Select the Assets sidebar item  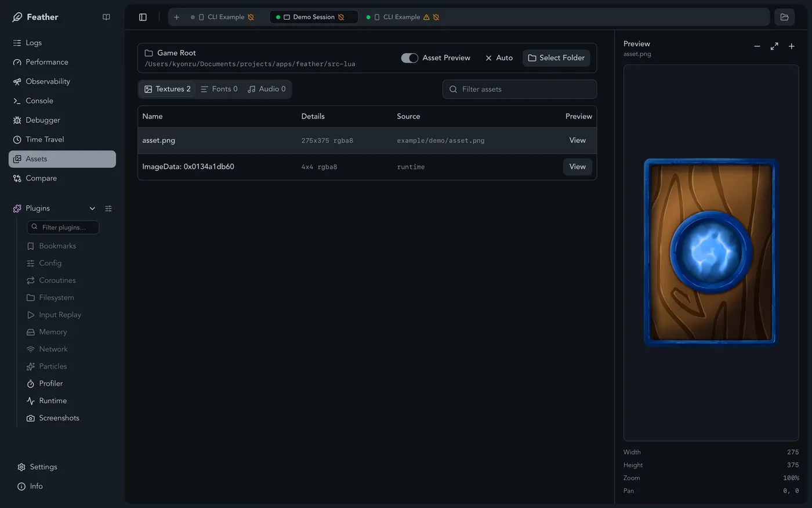pyautogui.click(x=62, y=159)
